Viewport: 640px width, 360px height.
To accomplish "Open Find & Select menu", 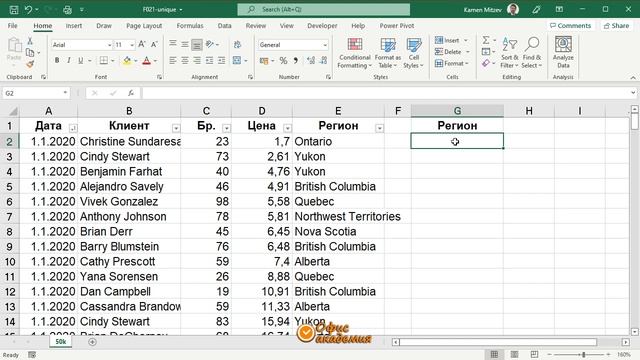I will tap(532, 53).
